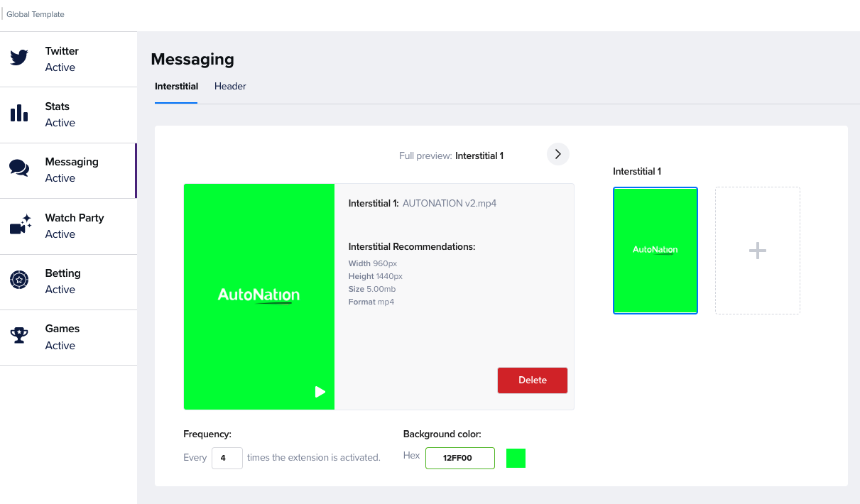Click the AUTONATION v2.mp4 file name
Viewport: 860px width, 504px height.
coord(450,203)
